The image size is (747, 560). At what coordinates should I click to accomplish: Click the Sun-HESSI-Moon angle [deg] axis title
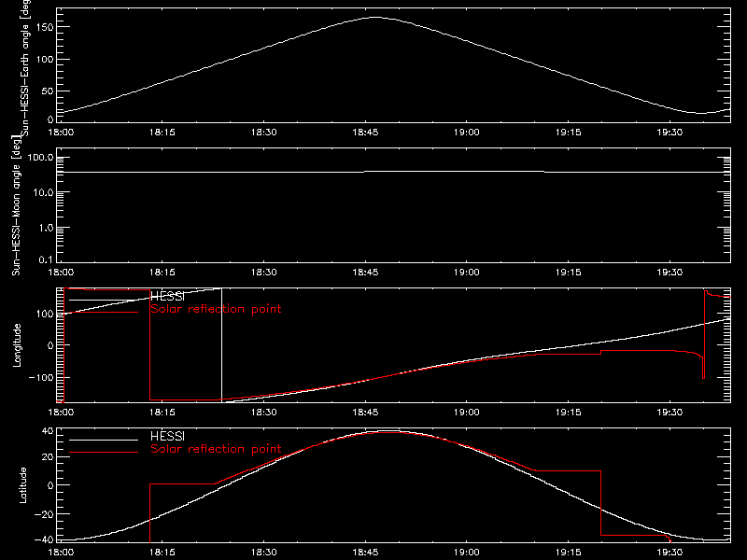pos(16,206)
